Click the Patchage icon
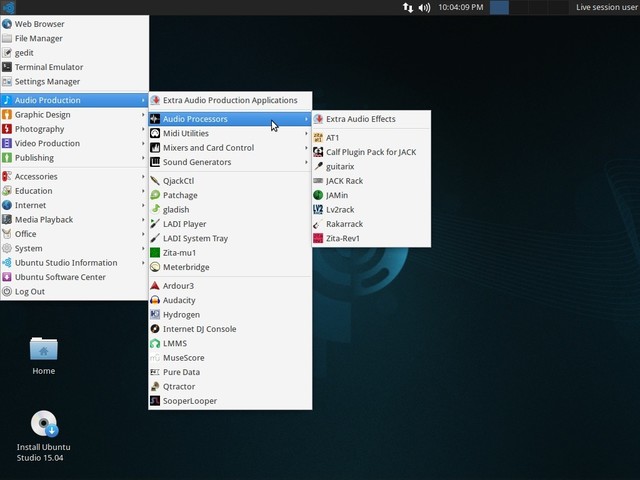The image size is (640, 480). click(155, 195)
